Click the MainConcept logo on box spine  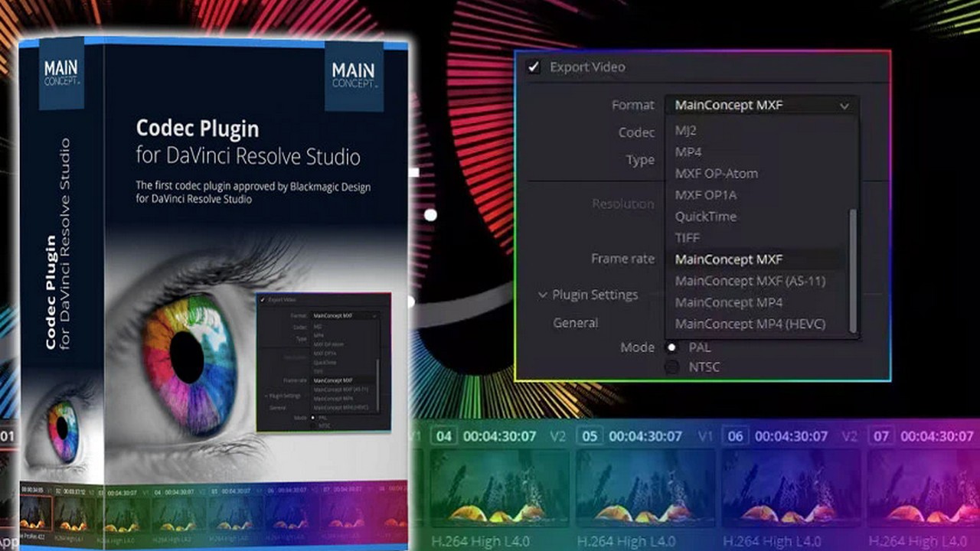coord(61,73)
